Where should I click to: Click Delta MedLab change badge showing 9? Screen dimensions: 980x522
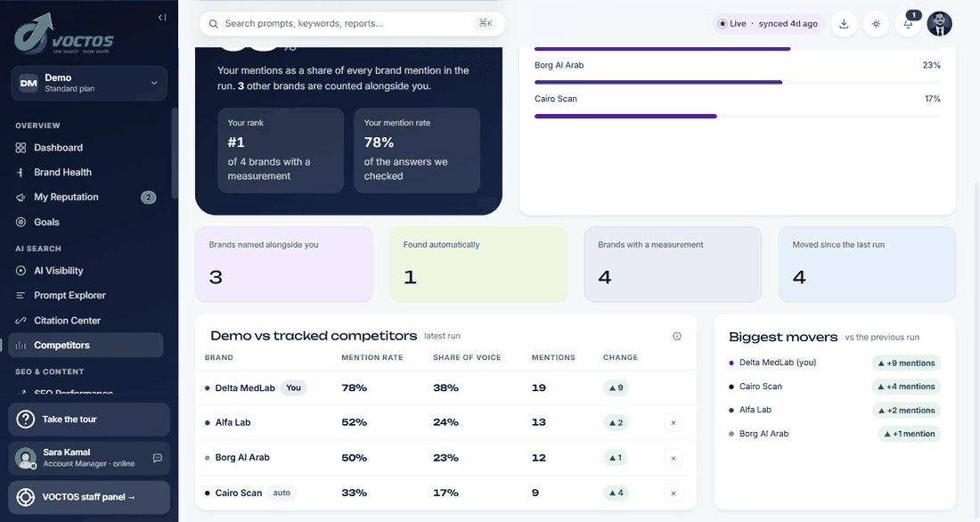click(x=616, y=387)
